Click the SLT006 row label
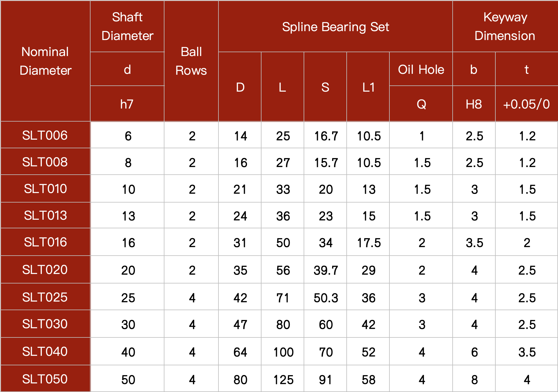The height and width of the screenshot is (392, 558). [x=45, y=136]
